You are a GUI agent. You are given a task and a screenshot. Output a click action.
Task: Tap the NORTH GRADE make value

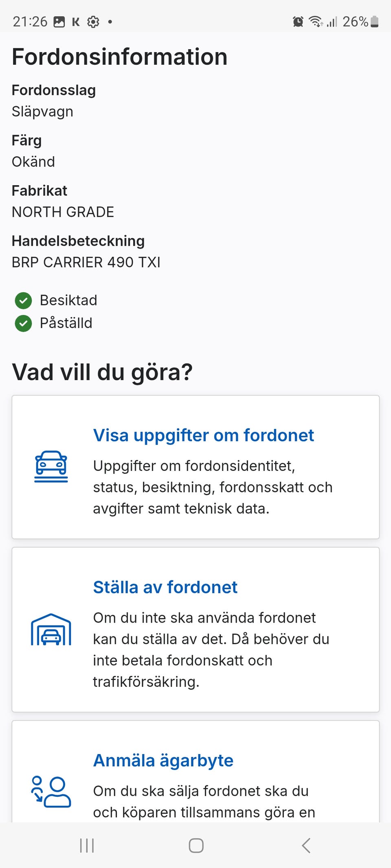[63, 212]
